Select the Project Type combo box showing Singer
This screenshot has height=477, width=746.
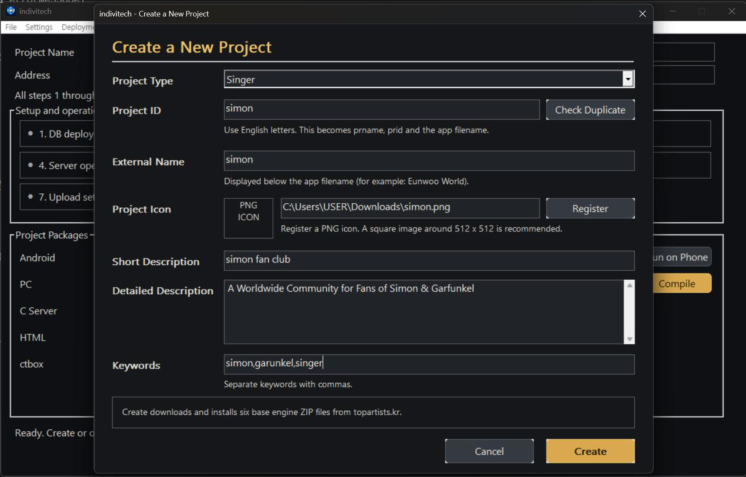tap(429, 79)
